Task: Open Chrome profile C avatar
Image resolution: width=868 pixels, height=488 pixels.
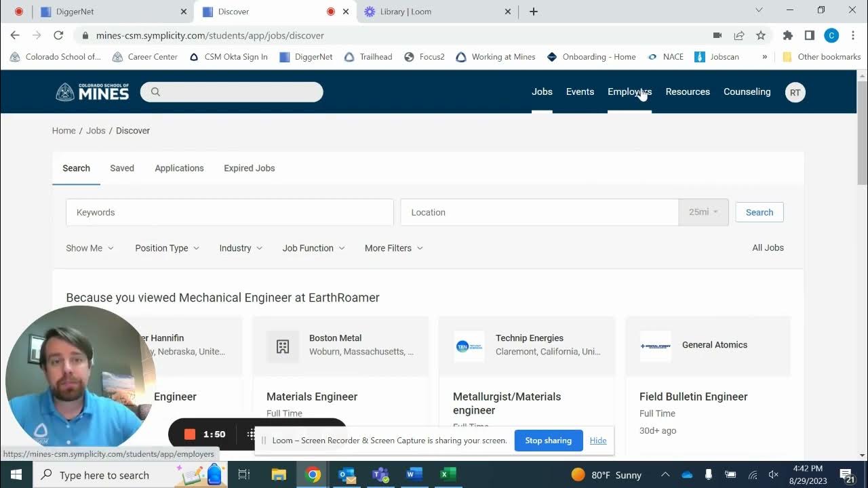Action: (831, 35)
